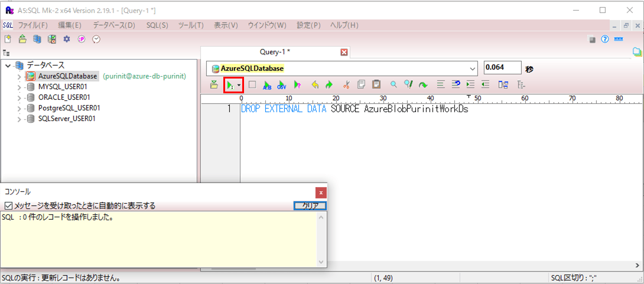Execute SQL and export to CSV icon
The width and height of the screenshot is (644, 284).
click(282, 85)
